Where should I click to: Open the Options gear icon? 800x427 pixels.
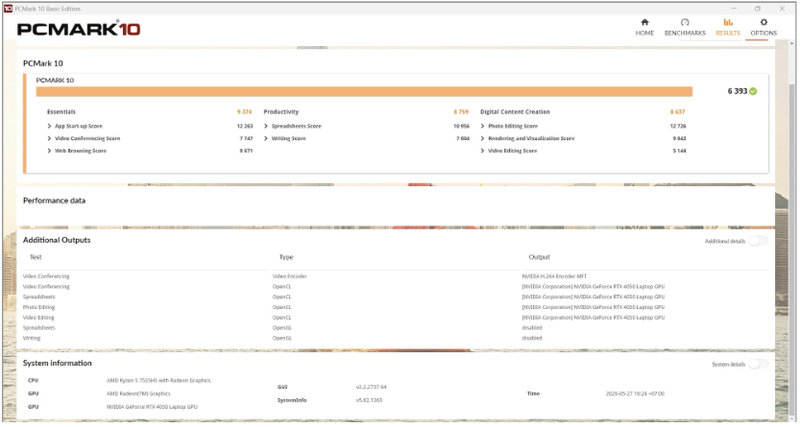764,22
